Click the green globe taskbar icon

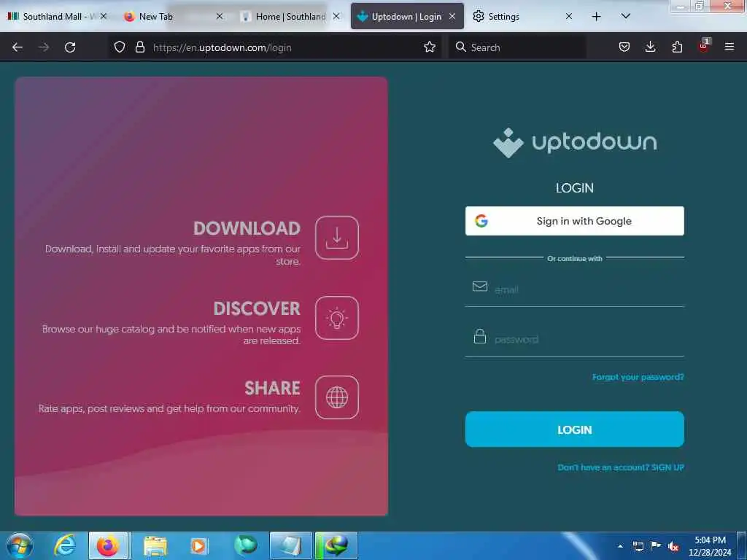tap(245, 545)
